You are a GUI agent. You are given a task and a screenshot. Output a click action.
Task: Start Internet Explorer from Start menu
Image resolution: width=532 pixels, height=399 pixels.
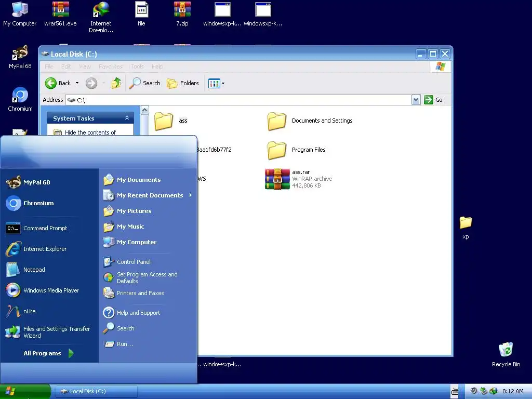36,249
